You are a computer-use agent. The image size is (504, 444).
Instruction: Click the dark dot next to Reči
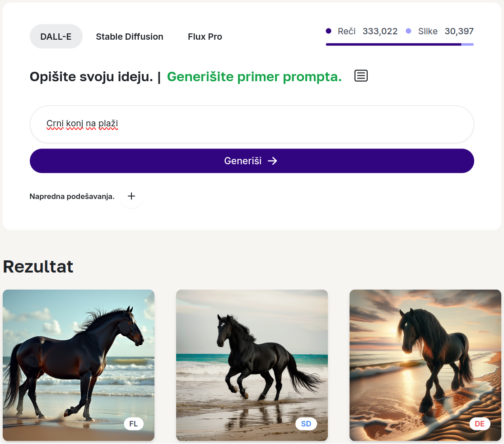[329, 31]
